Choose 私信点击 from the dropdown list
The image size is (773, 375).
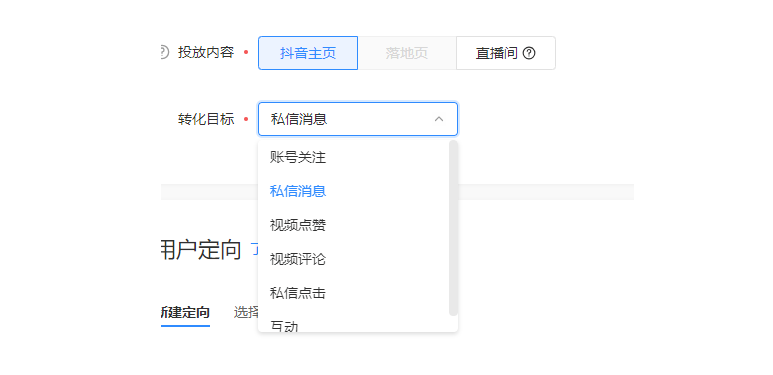tap(353, 293)
